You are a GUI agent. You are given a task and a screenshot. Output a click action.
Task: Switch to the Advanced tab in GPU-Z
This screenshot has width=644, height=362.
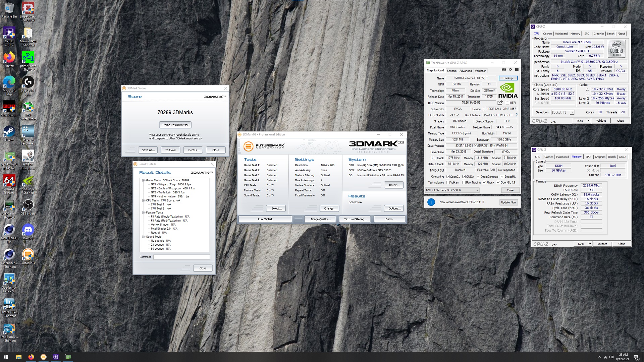[x=466, y=71]
